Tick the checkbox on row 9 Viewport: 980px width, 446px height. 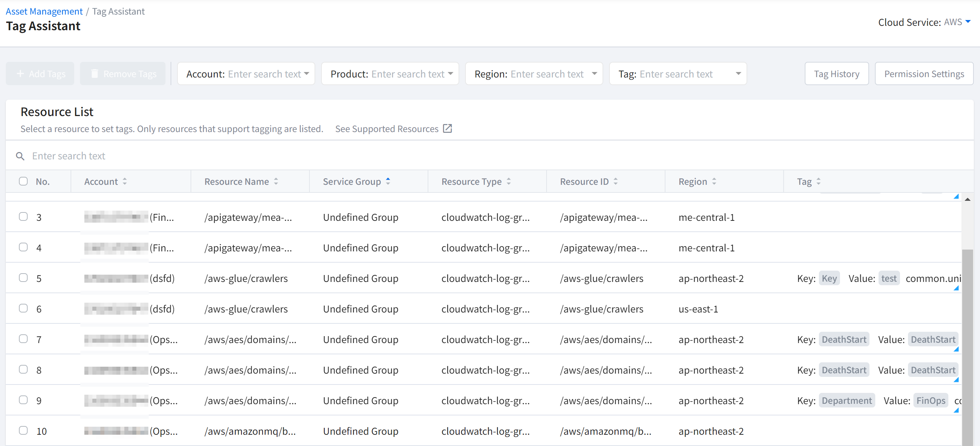point(23,400)
